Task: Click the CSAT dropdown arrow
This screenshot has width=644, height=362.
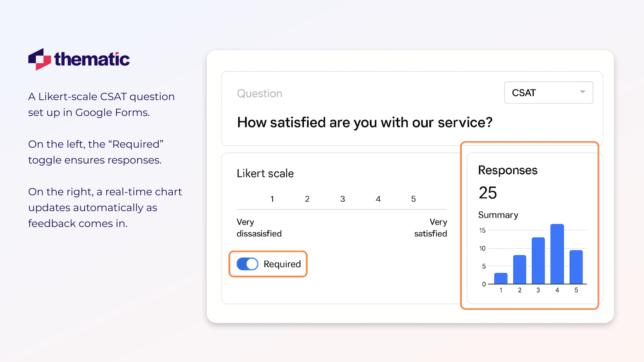Action: point(583,92)
